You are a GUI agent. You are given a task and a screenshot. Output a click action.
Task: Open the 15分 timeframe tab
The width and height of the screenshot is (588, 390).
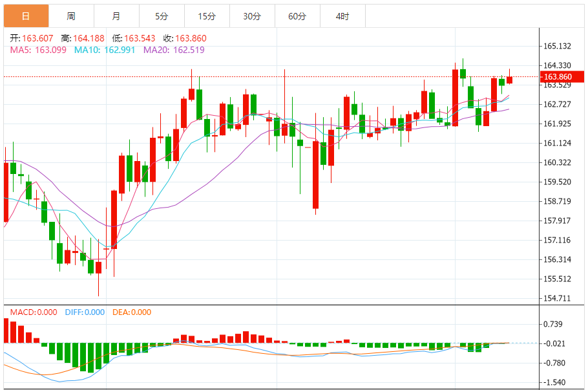pyautogui.click(x=207, y=16)
